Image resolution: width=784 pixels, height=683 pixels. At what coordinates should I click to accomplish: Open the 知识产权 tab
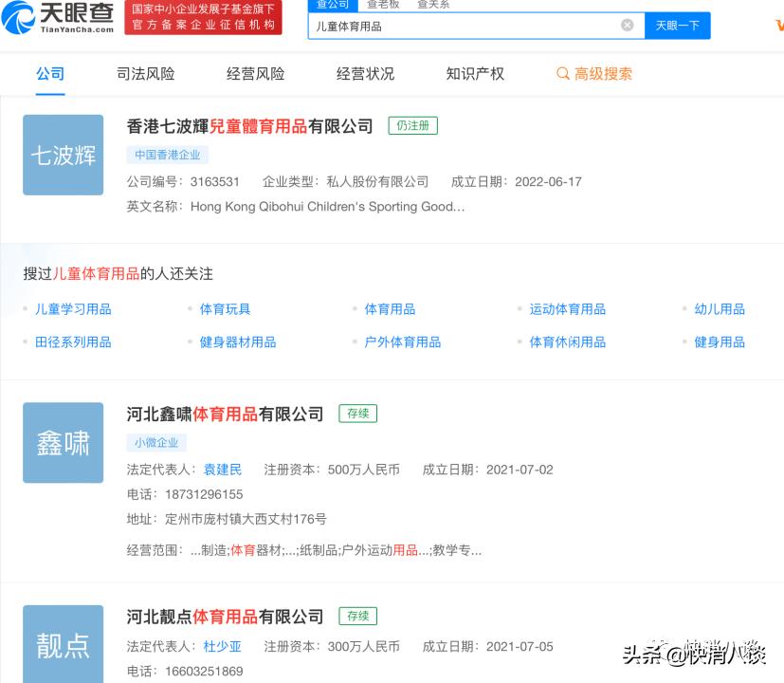tap(474, 73)
